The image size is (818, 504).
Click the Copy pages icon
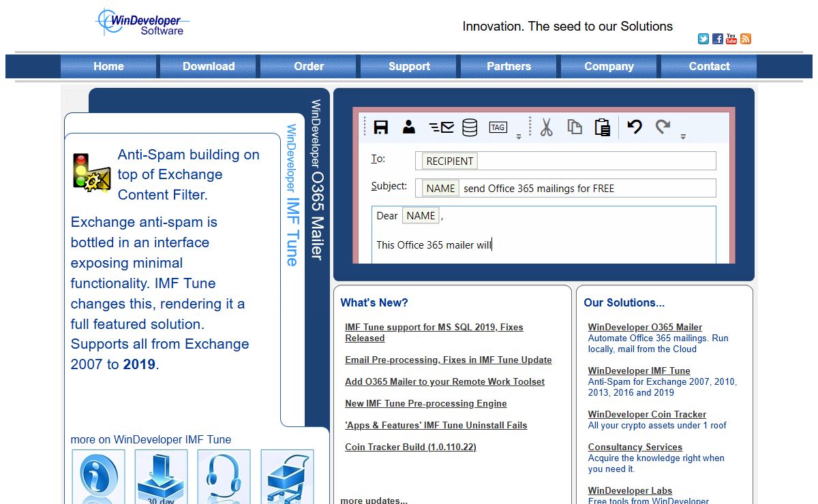coord(575,127)
